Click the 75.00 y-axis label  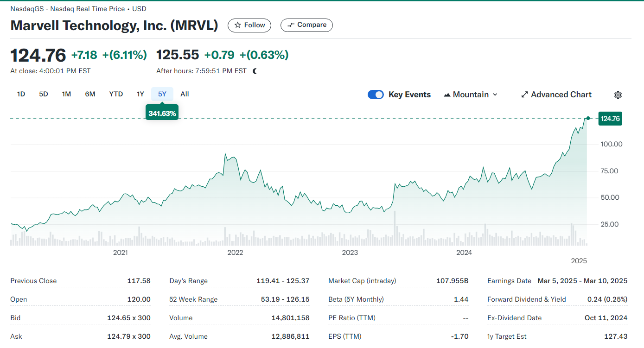coord(609,171)
